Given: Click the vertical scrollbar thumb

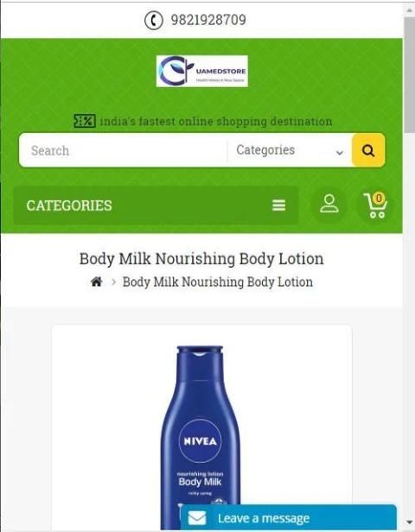Looking at the screenshot, I should 409,74.
